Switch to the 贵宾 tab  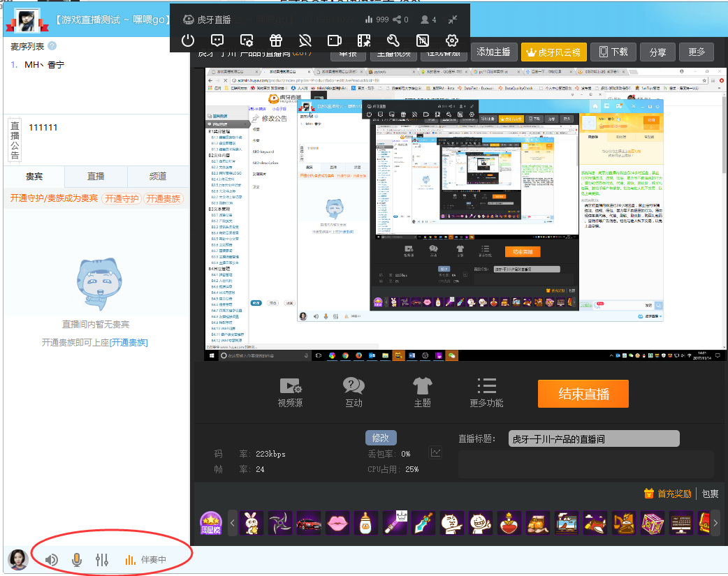point(34,177)
